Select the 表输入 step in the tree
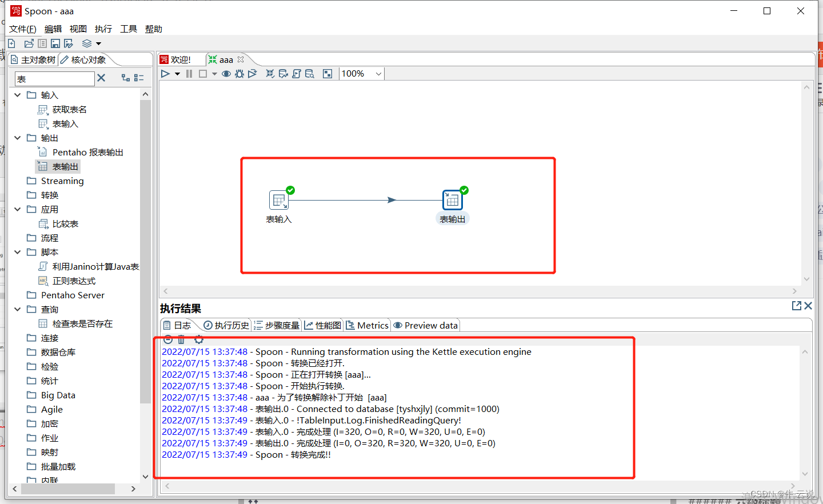Viewport: 823px width, 504px height. 65,123
